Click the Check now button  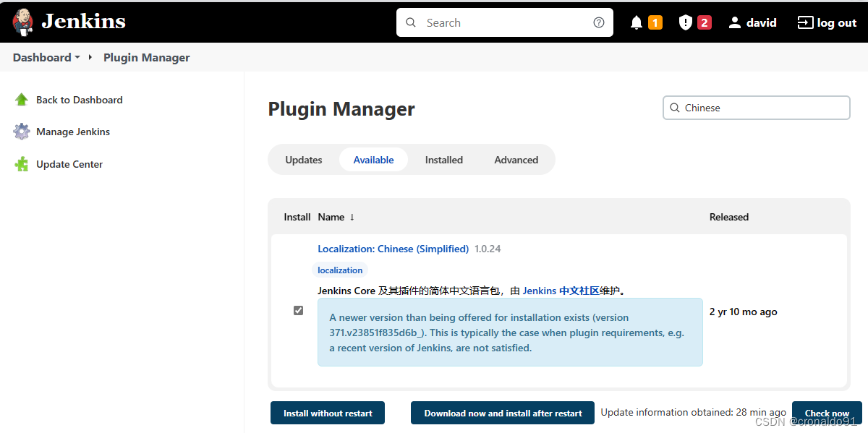[x=827, y=413]
